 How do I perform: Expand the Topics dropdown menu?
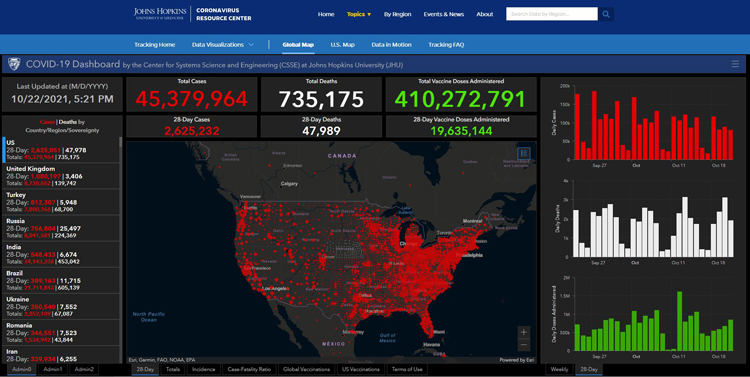[x=359, y=14]
